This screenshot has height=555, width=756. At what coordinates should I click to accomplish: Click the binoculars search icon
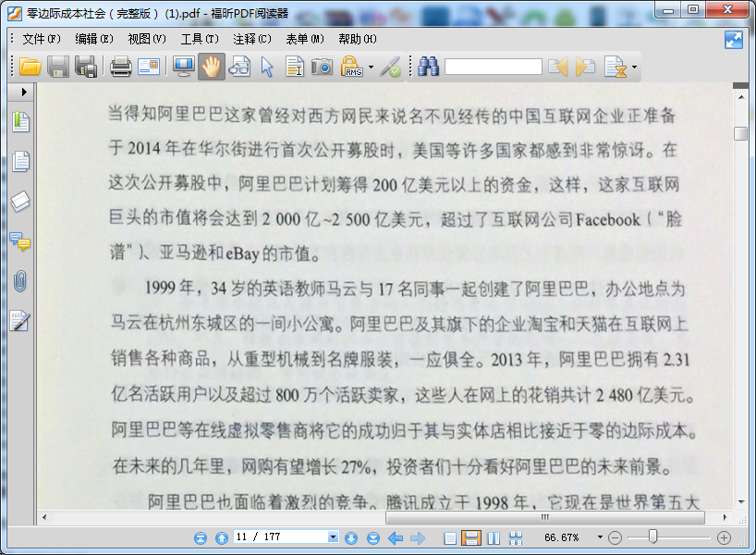click(428, 67)
